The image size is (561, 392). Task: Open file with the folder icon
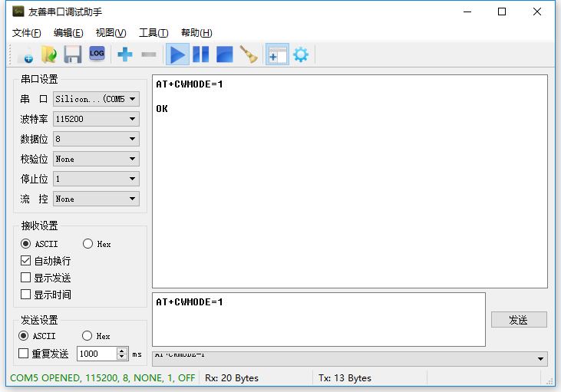coord(49,54)
